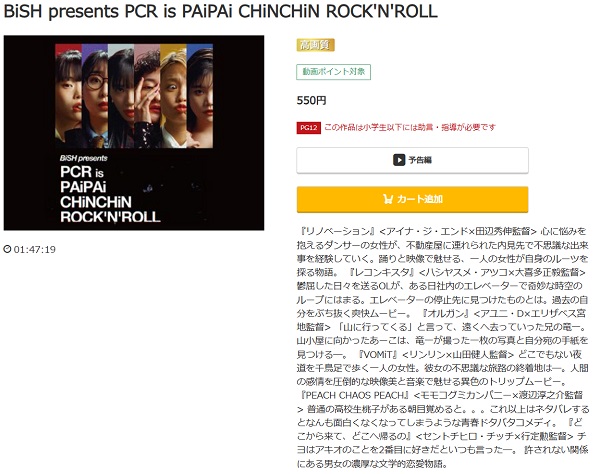Add the title with カート追加
The height and width of the screenshot is (474, 600).
click(x=412, y=199)
